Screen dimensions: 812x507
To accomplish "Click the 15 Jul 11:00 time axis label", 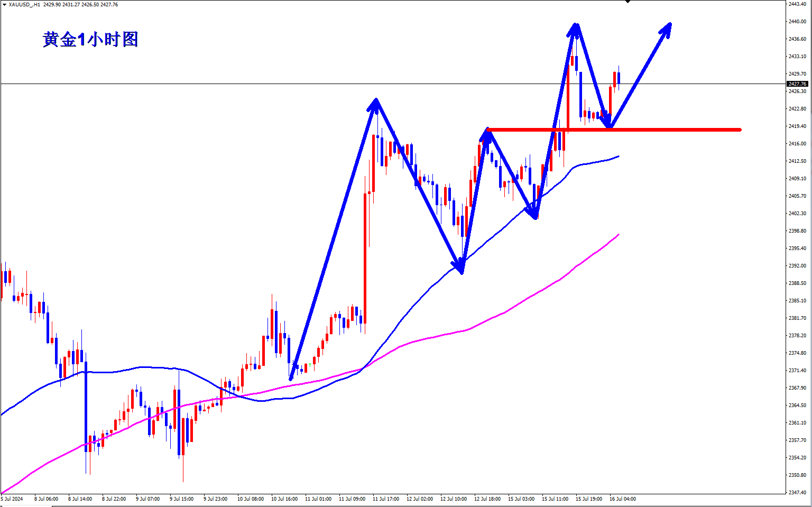I will coord(555,499).
